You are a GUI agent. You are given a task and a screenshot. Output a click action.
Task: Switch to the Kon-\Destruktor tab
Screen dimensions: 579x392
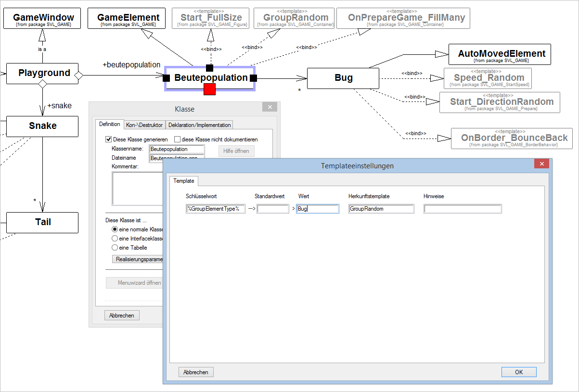144,125
